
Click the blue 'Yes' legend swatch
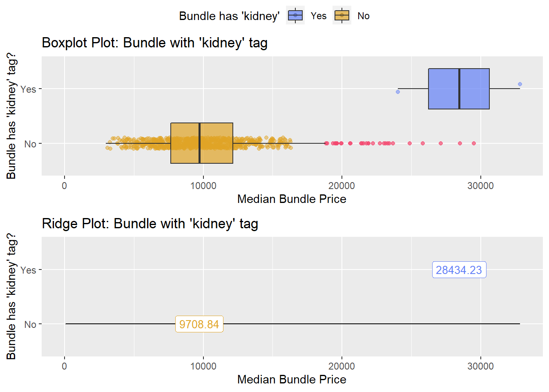(295, 16)
